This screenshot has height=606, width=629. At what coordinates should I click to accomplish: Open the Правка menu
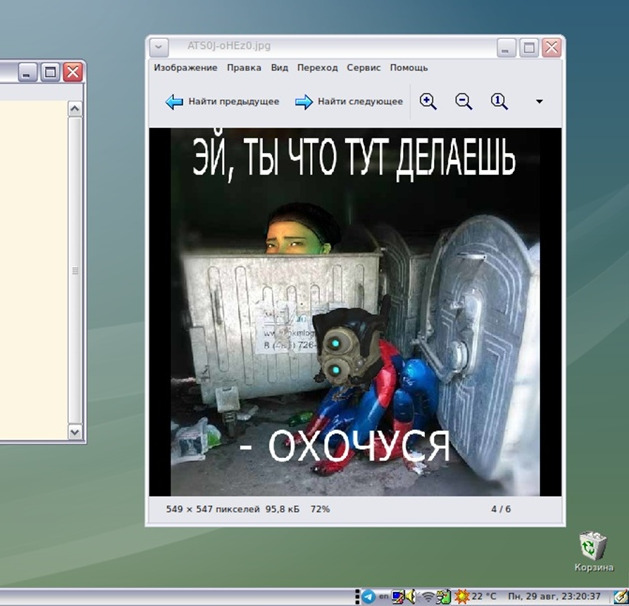click(x=244, y=68)
